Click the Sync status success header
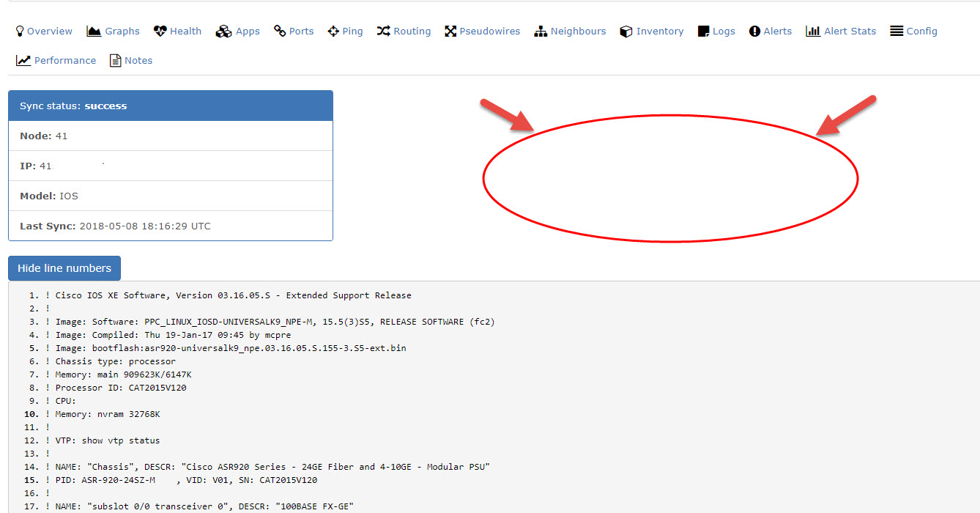The height and width of the screenshot is (513, 980). pos(170,106)
